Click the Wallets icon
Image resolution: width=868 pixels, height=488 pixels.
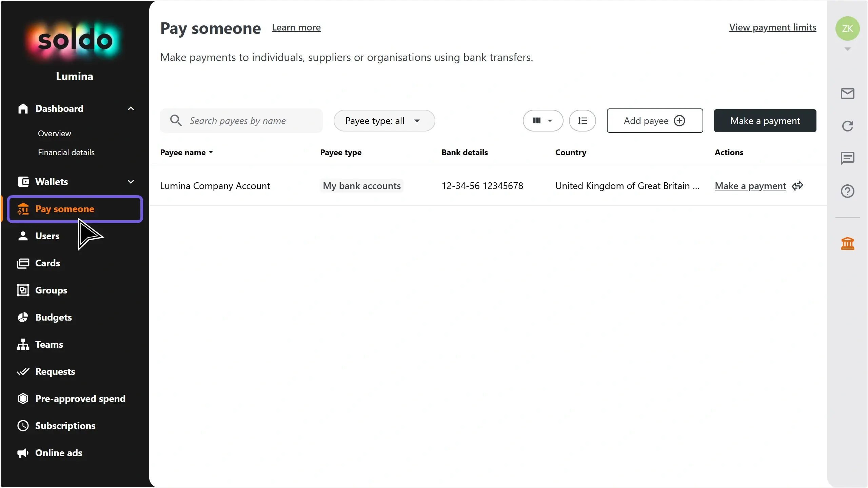[x=23, y=182]
